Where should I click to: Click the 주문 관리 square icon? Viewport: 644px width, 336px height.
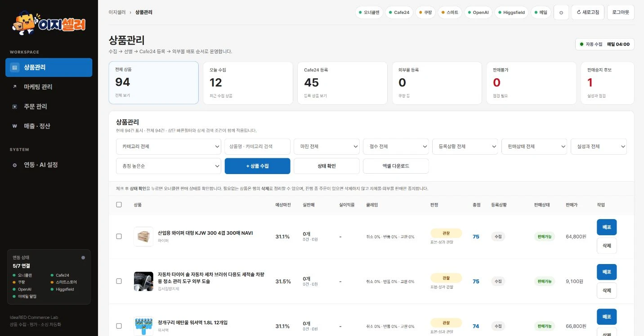pos(15,107)
